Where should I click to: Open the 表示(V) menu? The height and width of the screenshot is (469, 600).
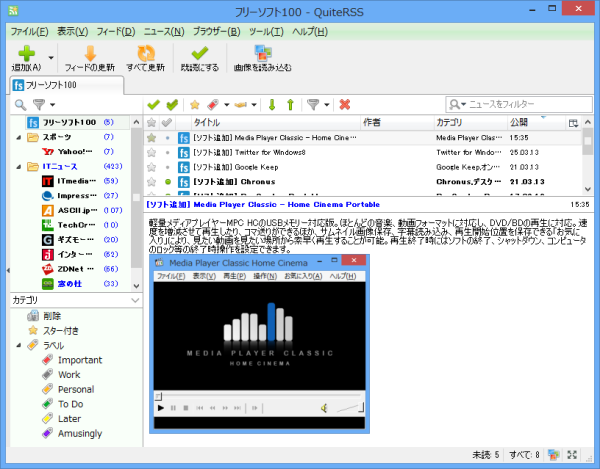[x=72, y=32]
